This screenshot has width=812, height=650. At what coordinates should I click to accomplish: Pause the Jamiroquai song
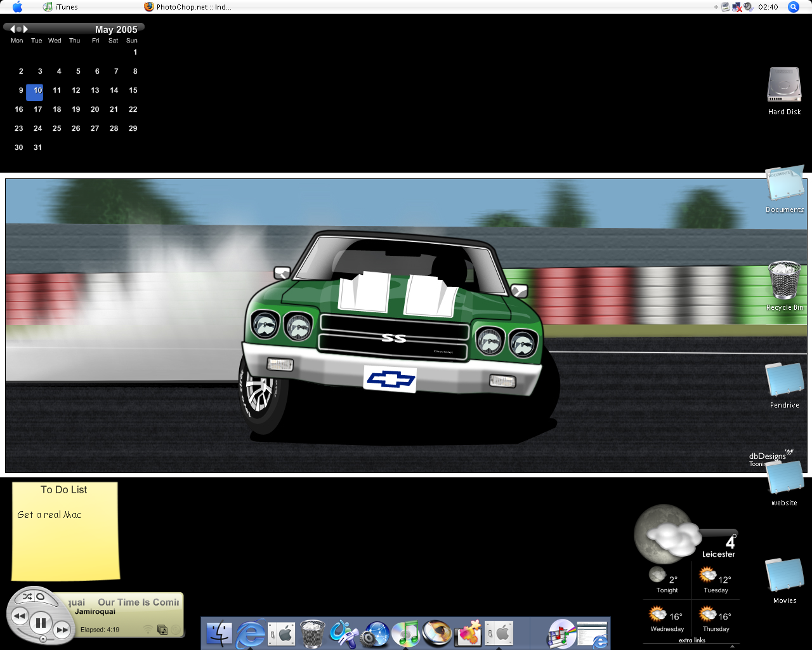pos(41,622)
